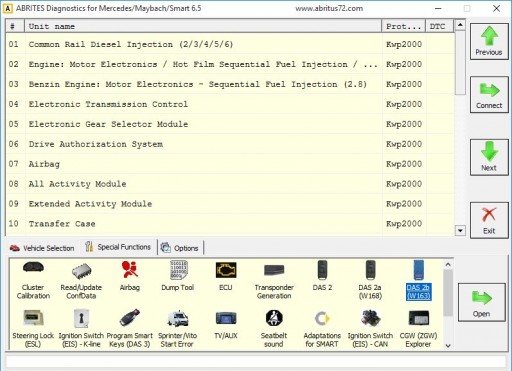Click unit list scroll up arrow
The width and height of the screenshot is (512, 371).
coord(460,25)
